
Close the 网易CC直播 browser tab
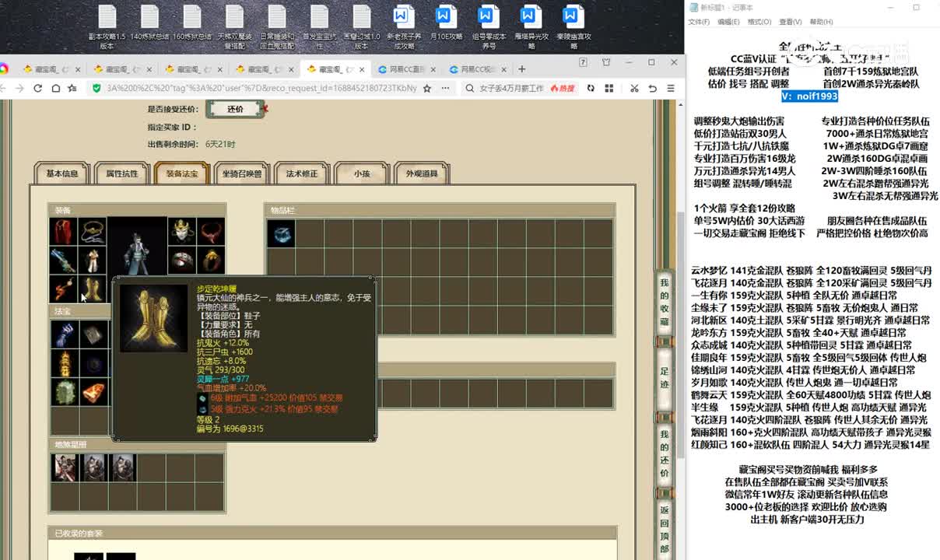(433, 69)
